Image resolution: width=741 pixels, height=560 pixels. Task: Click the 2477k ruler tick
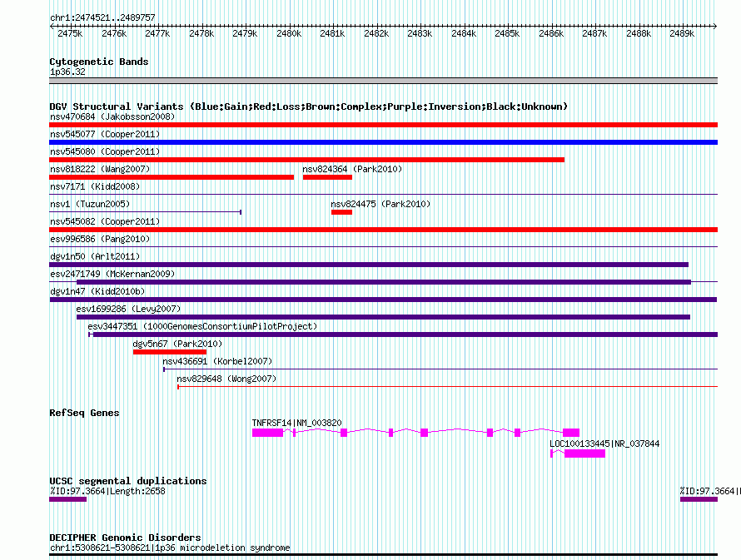(x=157, y=33)
